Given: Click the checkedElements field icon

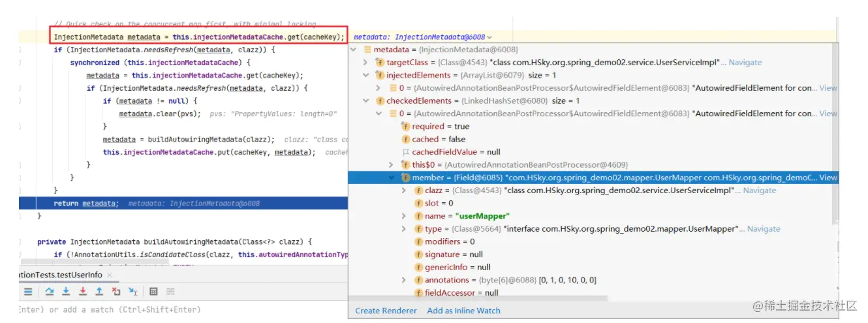Looking at the screenshot, I should tap(380, 100).
